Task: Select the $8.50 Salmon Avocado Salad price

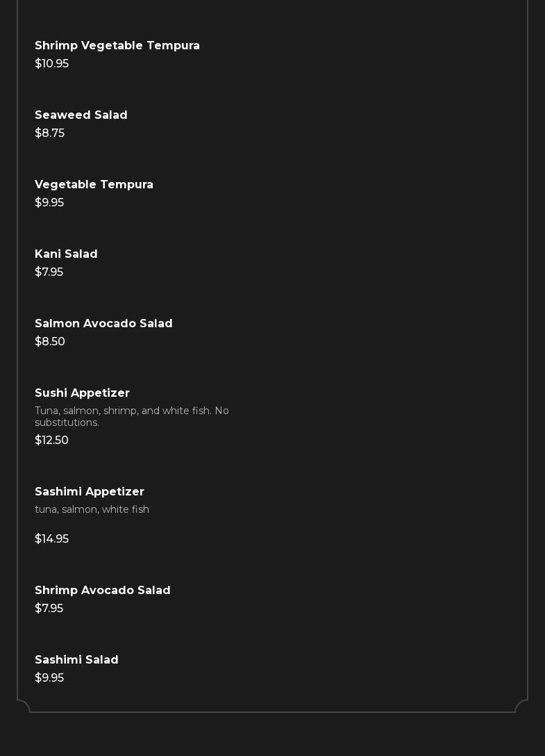Action: [x=50, y=342]
